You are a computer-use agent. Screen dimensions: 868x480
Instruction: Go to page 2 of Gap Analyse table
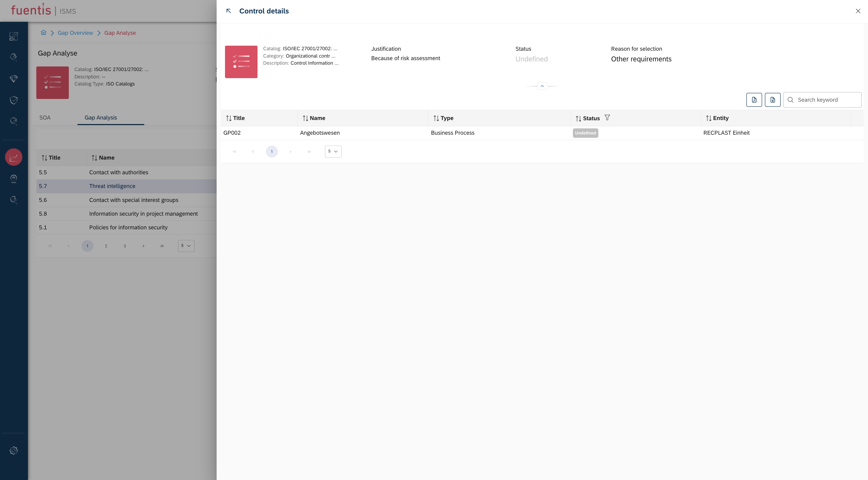point(106,246)
